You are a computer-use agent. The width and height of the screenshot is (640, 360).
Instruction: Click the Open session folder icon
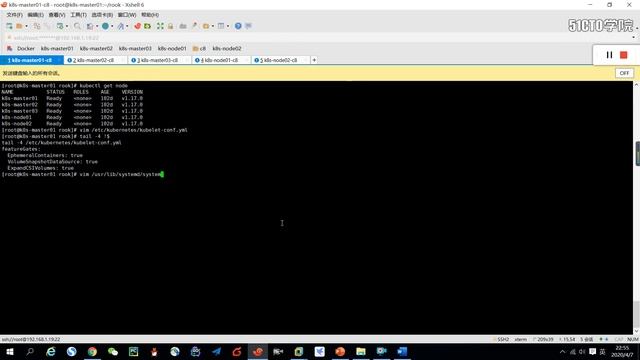tap(19, 26)
